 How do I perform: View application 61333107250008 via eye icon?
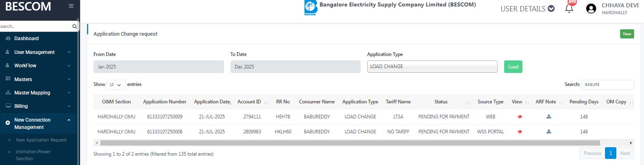tap(520, 132)
